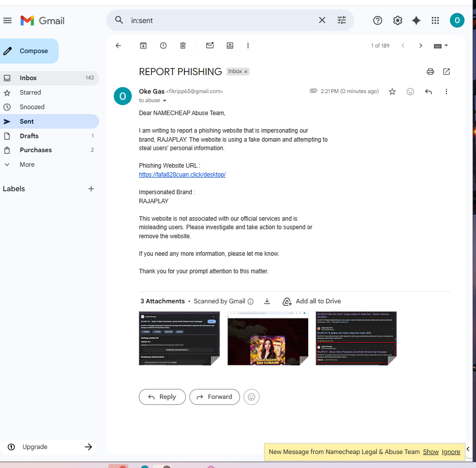Go to older message arrow
The image size is (476, 468).
coord(420,46)
